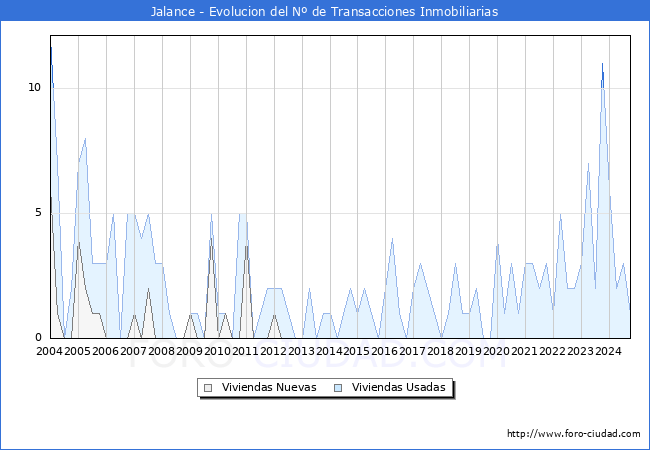The width and height of the screenshot is (650, 450).
Task: Select the 2011 year label
Action: [245, 352]
